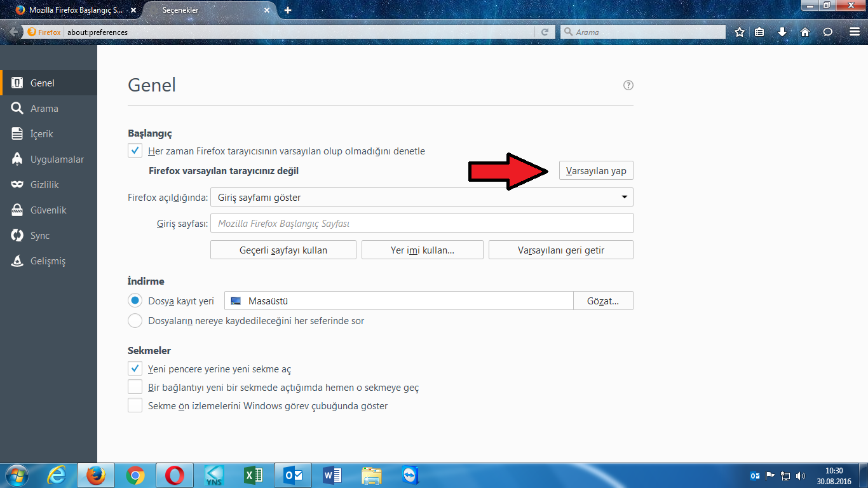868x488 pixels.
Task: Launch Chrome from taskbar
Action: pyautogui.click(x=135, y=475)
